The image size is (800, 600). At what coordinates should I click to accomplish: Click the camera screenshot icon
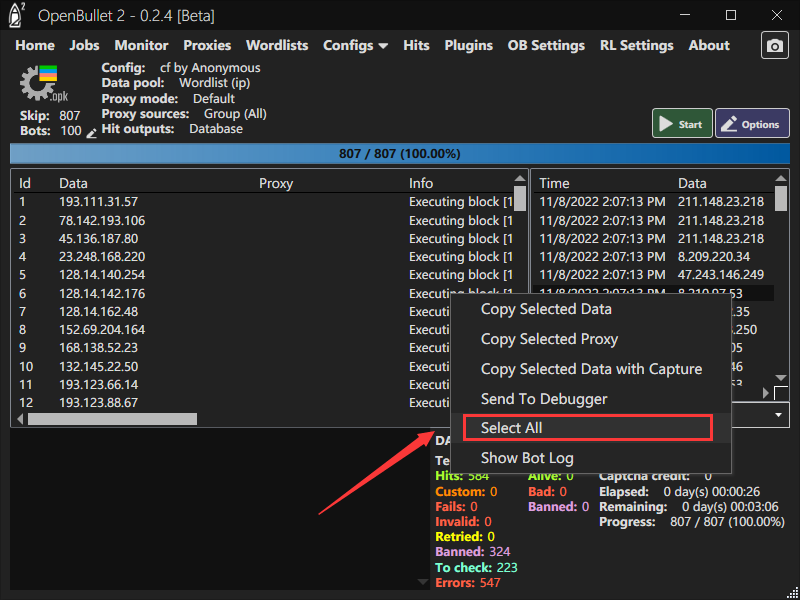pos(774,46)
